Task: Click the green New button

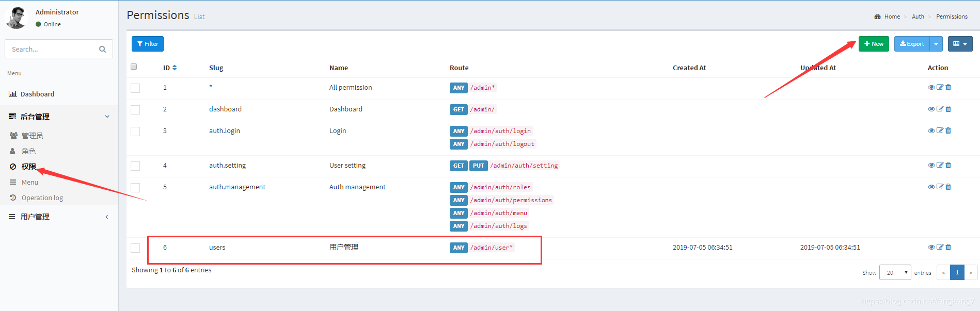Action: click(x=874, y=44)
